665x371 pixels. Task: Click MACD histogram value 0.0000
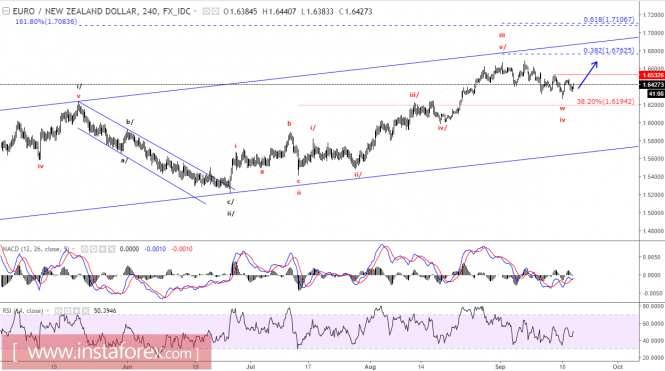pyautogui.click(x=129, y=249)
